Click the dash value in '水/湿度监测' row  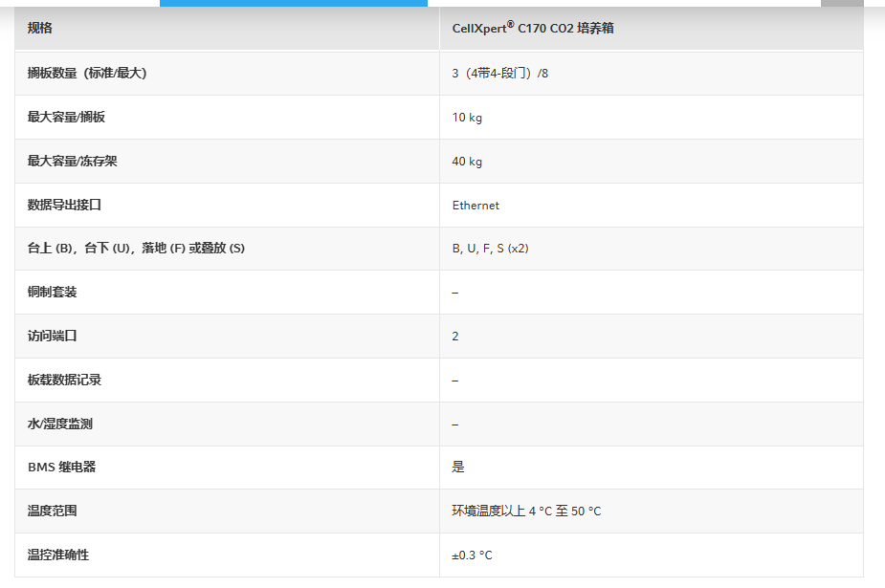click(x=454, y=425)
